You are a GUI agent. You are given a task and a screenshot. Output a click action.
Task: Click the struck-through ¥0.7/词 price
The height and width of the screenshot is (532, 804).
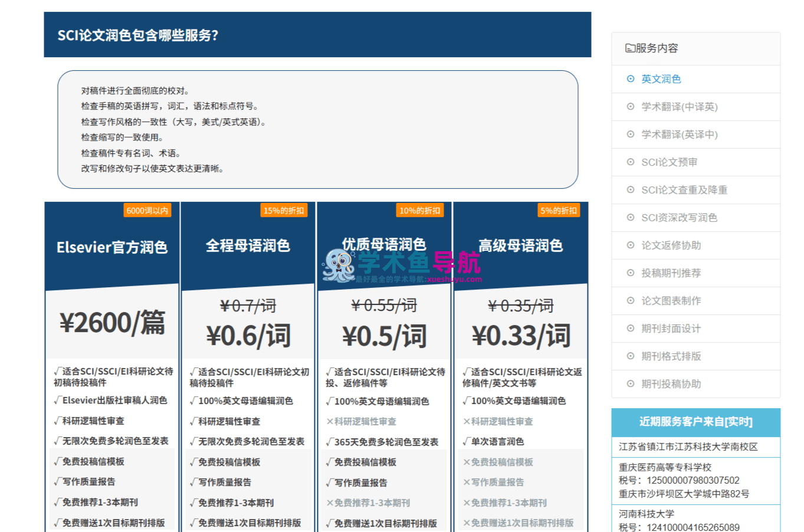click(x=248, y=306)
